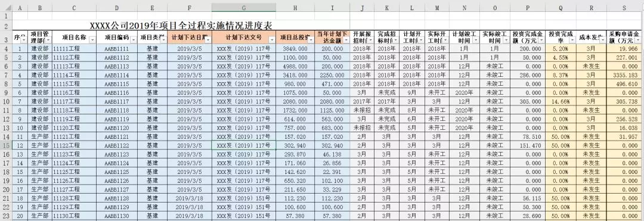
Task: Select cell 256.528
Action: pos(624,119)
